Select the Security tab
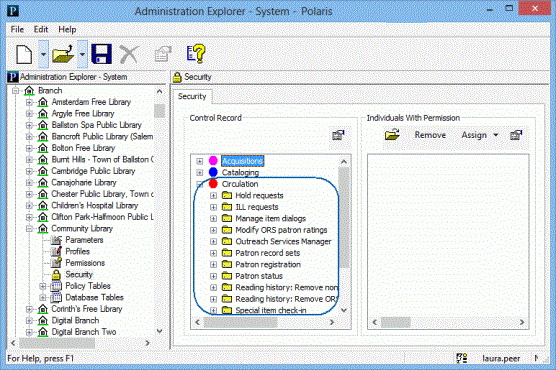 pyautogui.click(x=192, y=96)
